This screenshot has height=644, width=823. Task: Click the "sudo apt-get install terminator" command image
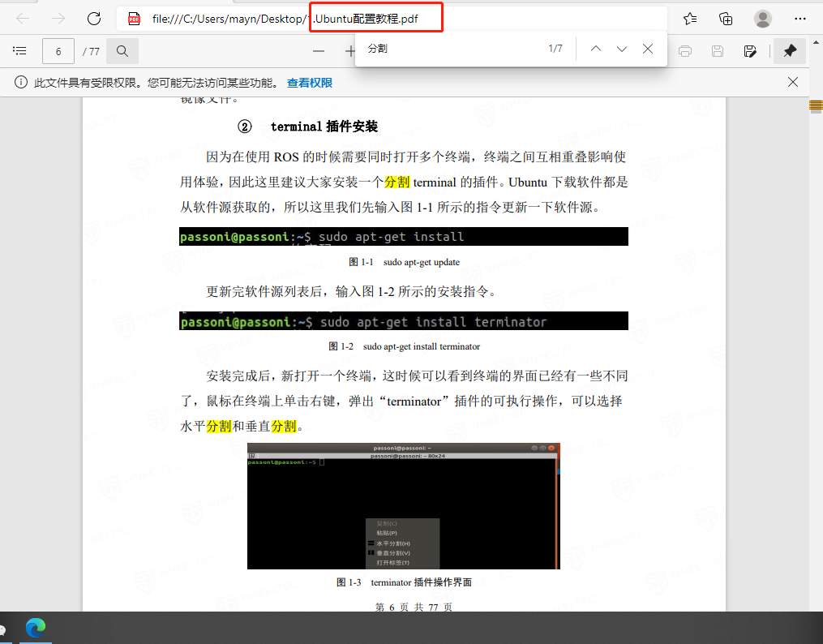point(404,321)
